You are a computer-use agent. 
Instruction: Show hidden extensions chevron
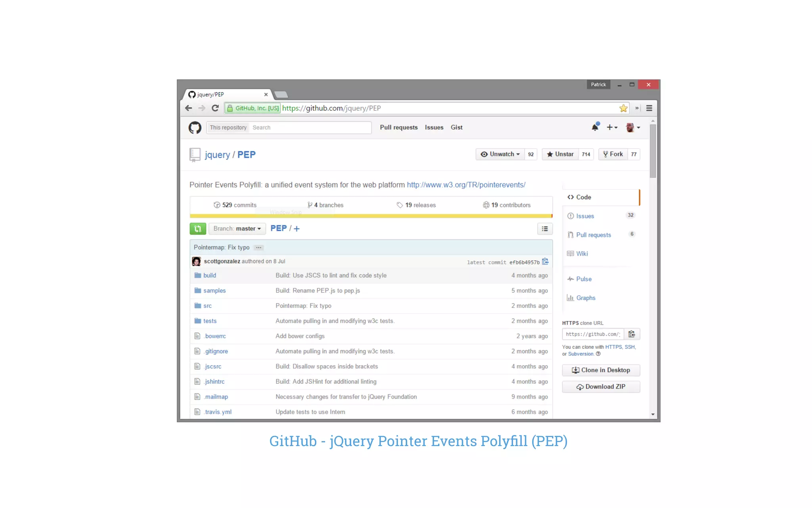pyautogui.click(x=637, y=108)
